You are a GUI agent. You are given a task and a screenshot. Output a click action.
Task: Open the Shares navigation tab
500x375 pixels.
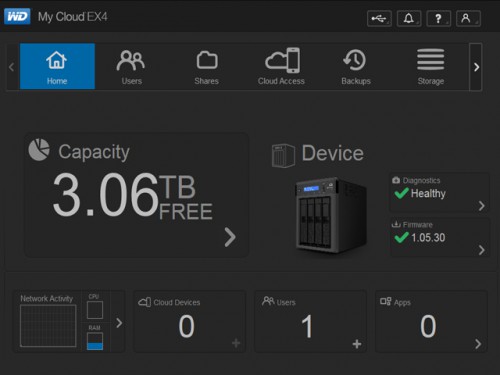(207, 66)
